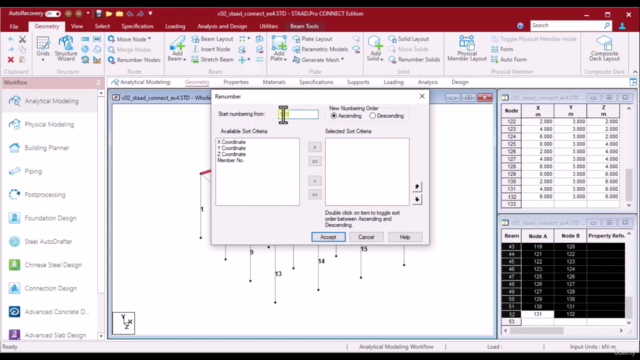This screenshot has width=640, height=360.
Task: Click the Start numbering from field
Action: pos(298,114)
